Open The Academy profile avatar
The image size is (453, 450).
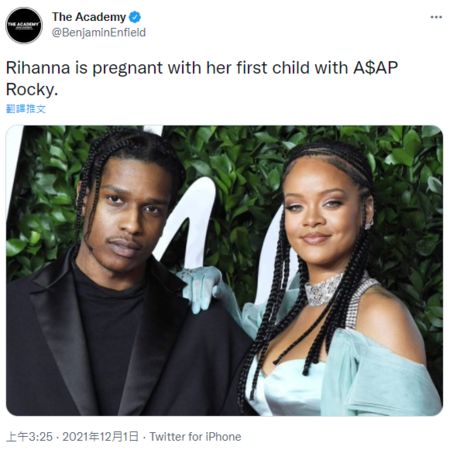click(x=24, y=25)
